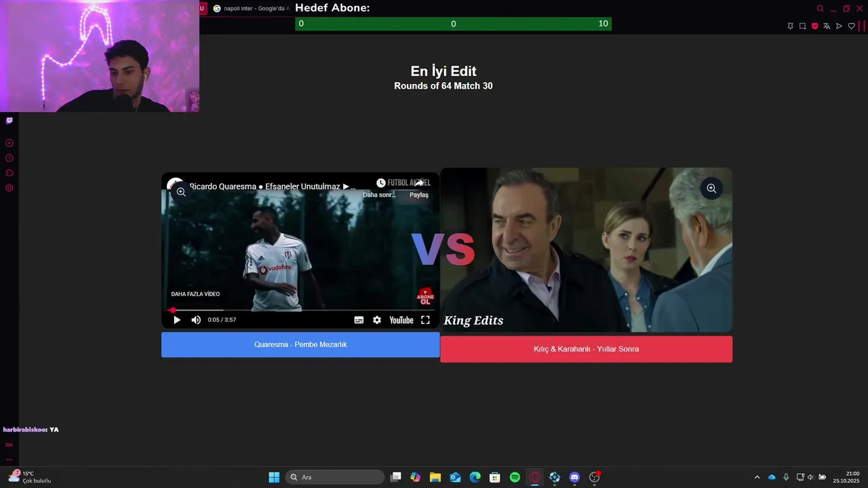Image resolution: width=868 pixels, height=488 pixels.
Task: Enter fullscreen in YouTube player
Action: [x=425, y=320]
